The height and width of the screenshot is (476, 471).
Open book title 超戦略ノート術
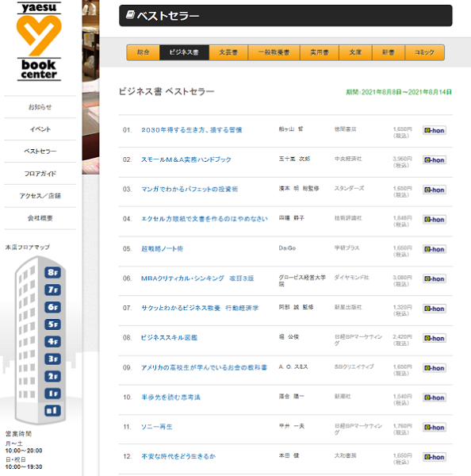(x=162, y=249)
